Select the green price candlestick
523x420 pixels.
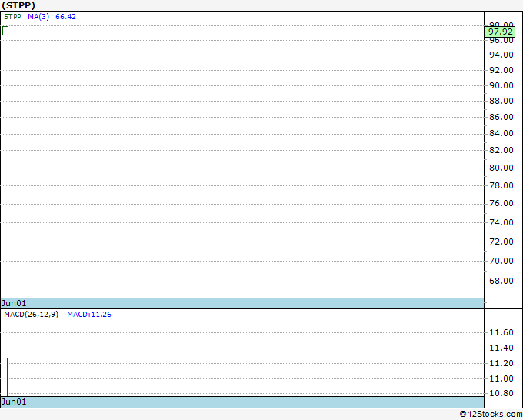(x=5, y=30)
